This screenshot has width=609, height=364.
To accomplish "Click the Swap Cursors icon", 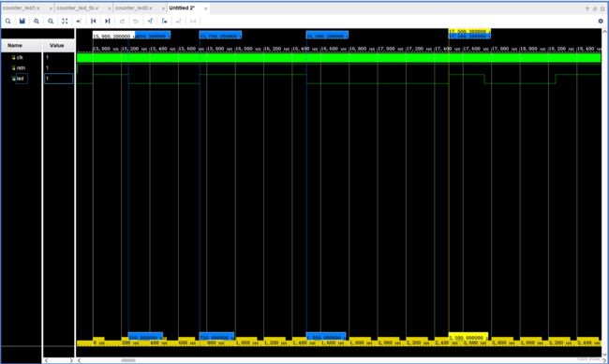I will [x=193, y=21].
